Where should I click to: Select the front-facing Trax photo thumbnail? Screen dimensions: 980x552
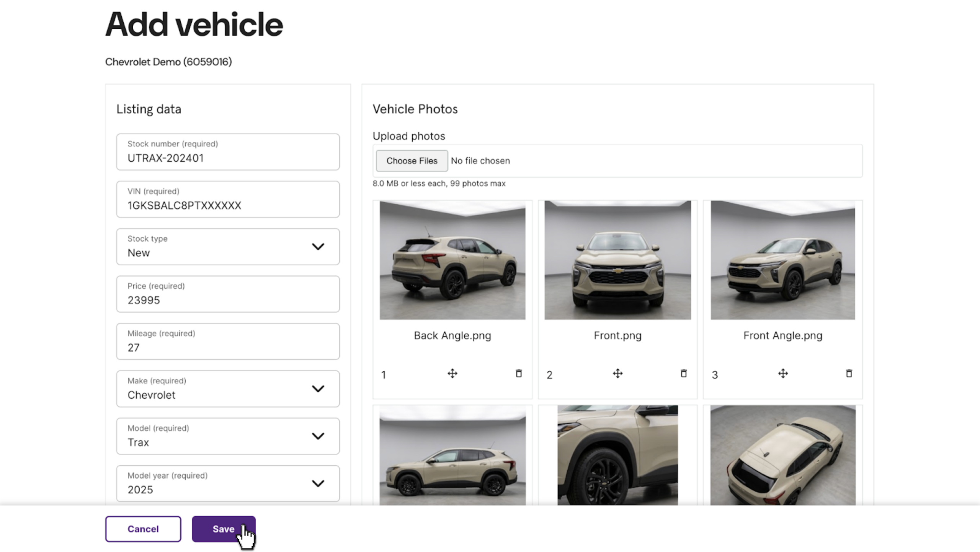point(618,260)
